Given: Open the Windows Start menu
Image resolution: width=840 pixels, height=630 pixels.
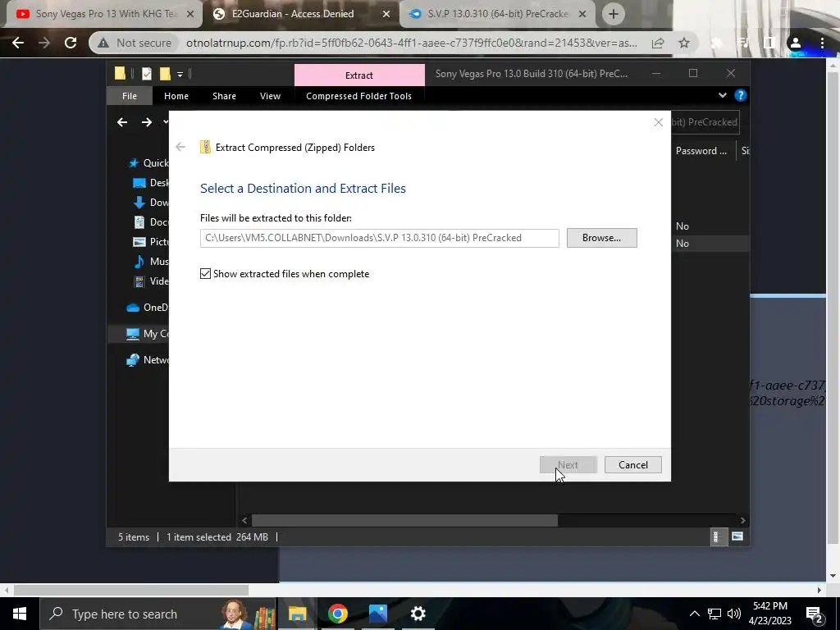Looking at the screenshot, I should click(x=20, y=614).
